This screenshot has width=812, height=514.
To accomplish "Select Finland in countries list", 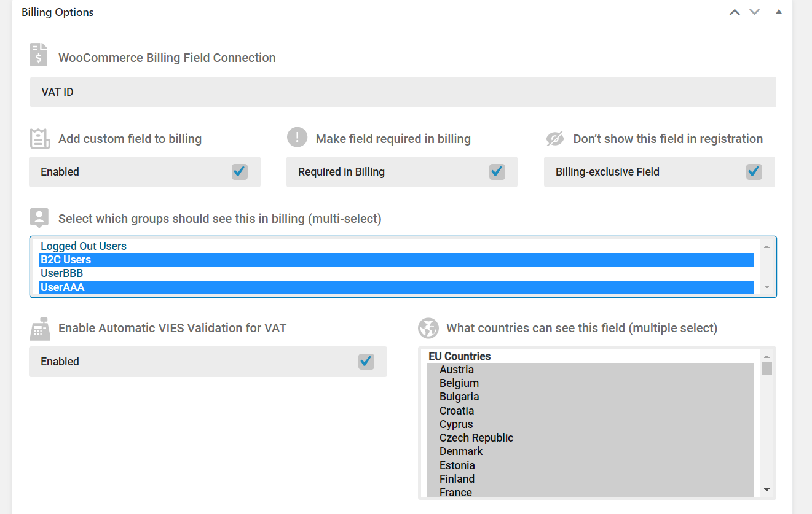I will [590, 479].
